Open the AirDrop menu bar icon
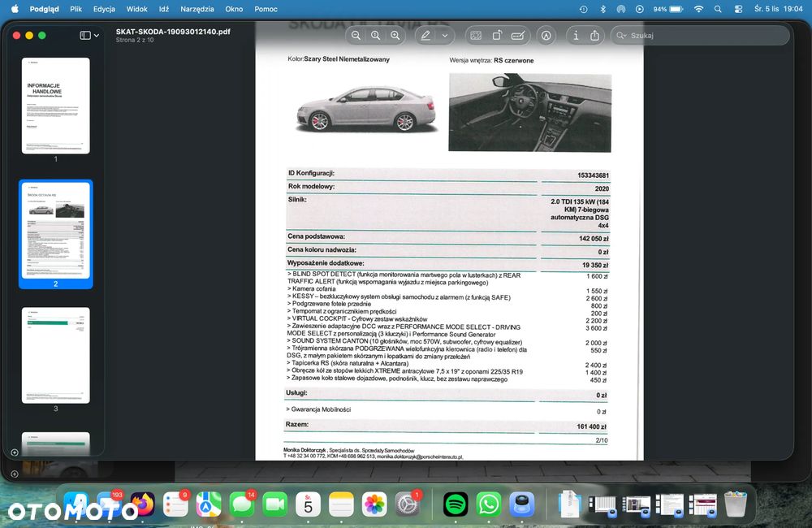The width and height of the screenshot is (812, 528). click(621, 9)
